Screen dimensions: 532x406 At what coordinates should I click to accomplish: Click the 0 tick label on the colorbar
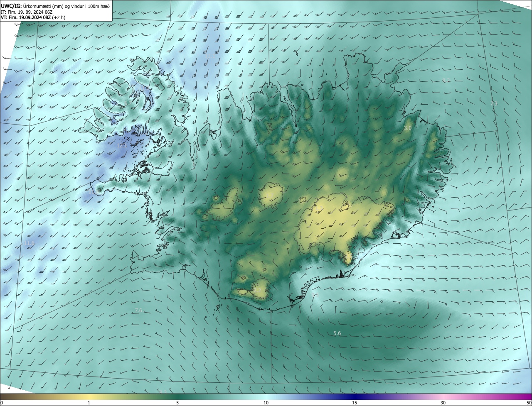coord(2,403)
